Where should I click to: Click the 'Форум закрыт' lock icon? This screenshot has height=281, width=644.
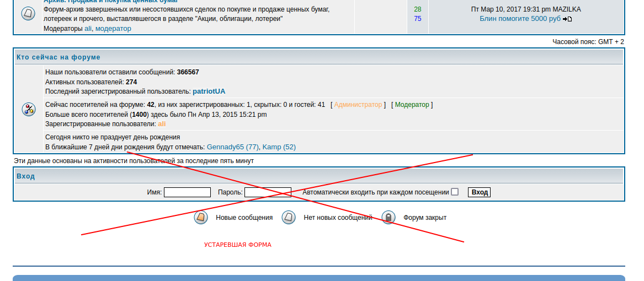click(x=388, y=218)
